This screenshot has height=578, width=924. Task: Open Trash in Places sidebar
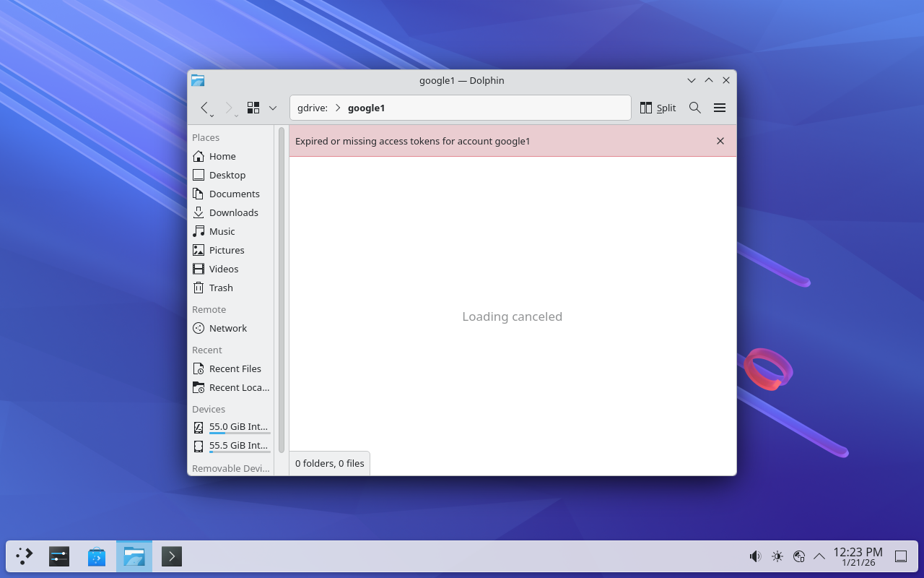221,288
